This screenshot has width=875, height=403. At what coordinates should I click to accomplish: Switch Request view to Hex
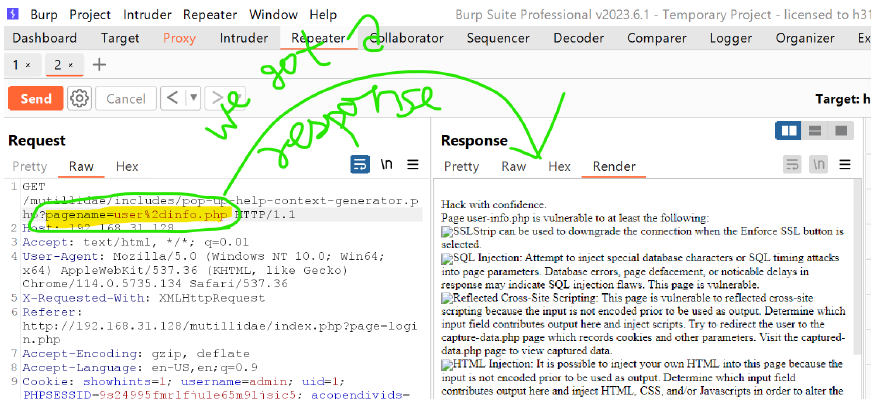tap(127, 166)
